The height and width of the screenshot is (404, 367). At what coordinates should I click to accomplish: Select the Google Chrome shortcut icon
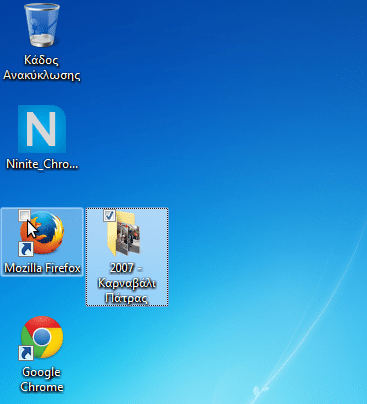[42, 338]
